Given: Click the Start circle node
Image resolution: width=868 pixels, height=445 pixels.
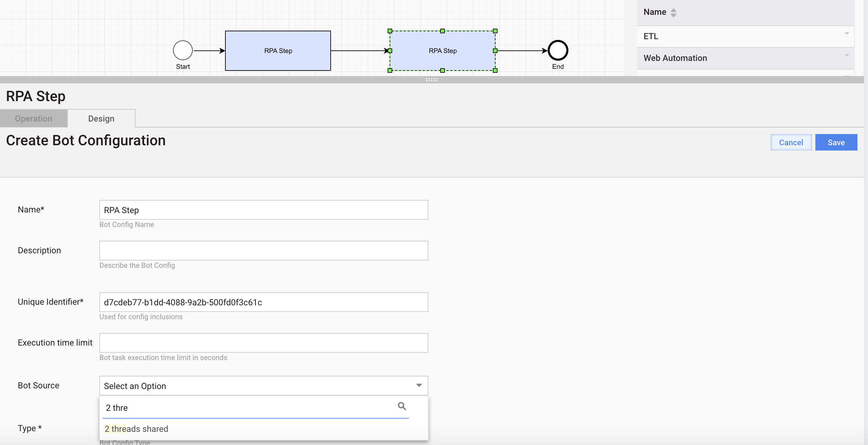Looking at the screenshot, I should click(183, 51).
